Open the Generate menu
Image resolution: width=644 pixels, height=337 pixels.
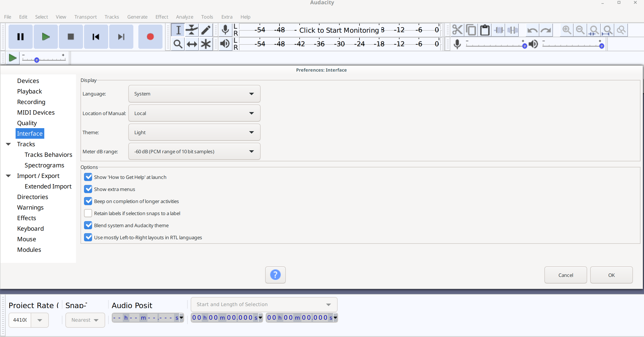click(x=137, y=17)
